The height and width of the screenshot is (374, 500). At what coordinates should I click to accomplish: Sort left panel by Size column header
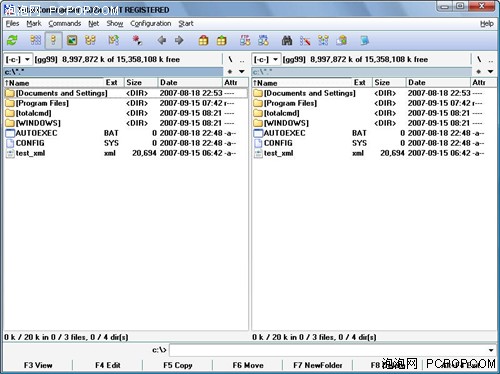pos(141,83)
